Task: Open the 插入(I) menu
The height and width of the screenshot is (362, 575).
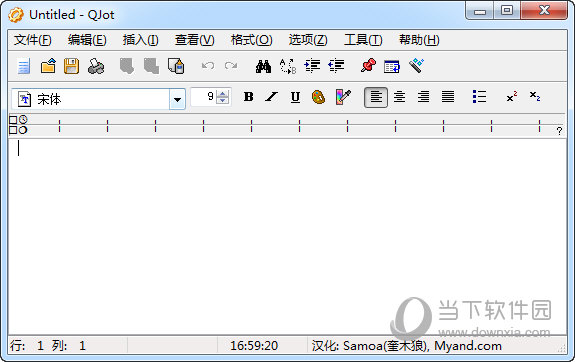Action: tap(140, 40)
